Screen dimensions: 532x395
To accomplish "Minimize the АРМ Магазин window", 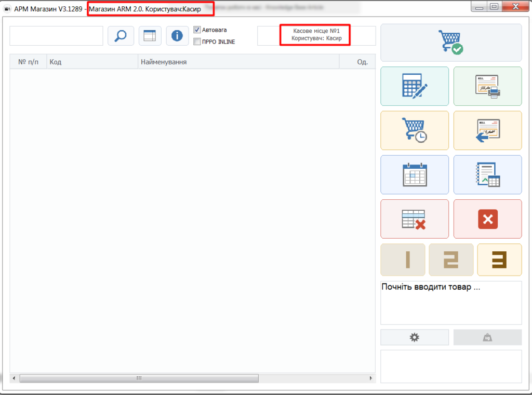I will [479, 7].
